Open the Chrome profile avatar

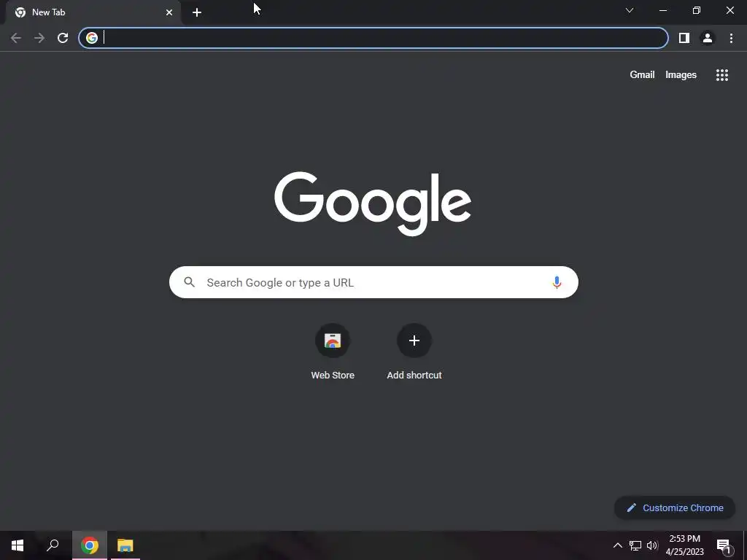click(708, 38)
